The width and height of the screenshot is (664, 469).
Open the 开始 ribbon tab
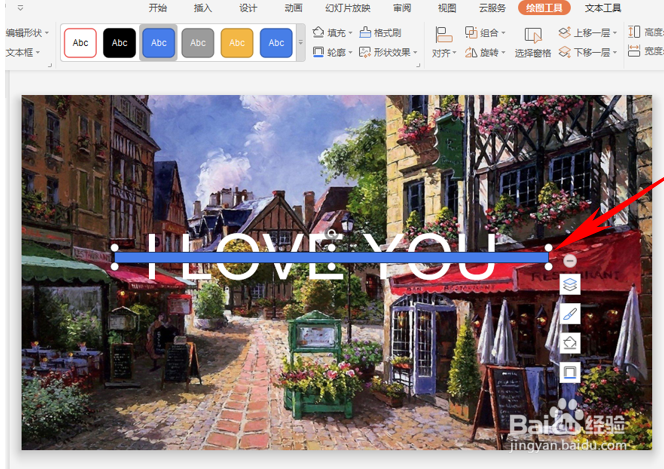pyautogui.click(x=158, y=8)
